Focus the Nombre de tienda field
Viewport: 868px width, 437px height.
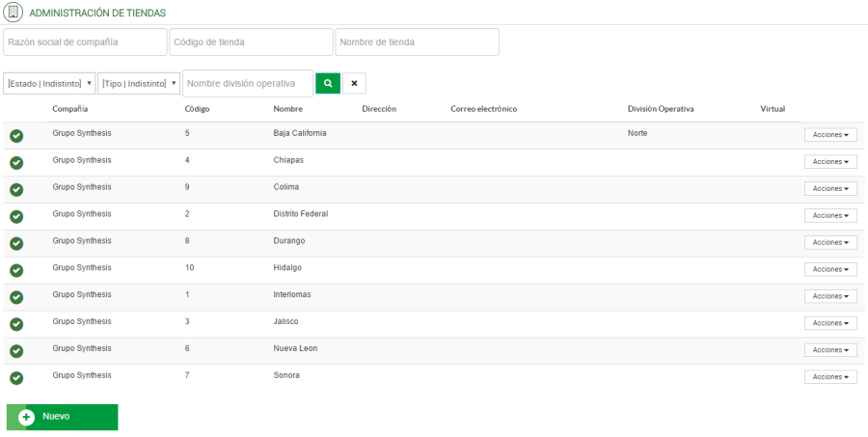click(418, 42)
